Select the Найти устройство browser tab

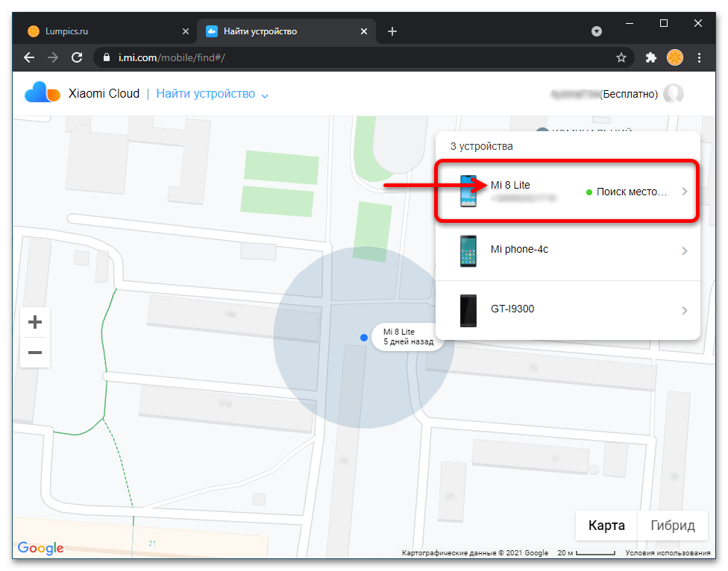click(x=286, y=31)
